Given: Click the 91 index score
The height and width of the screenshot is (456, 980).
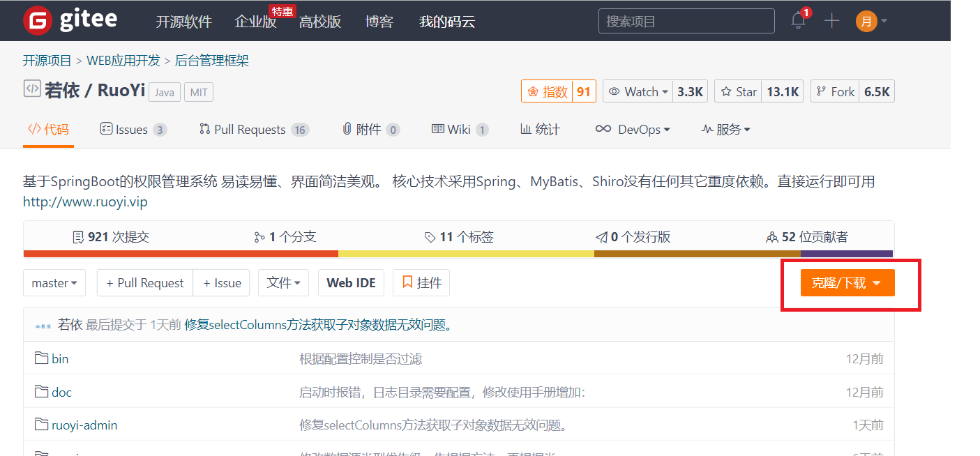Looking at the screenshot, I should (x=584, y=91).
